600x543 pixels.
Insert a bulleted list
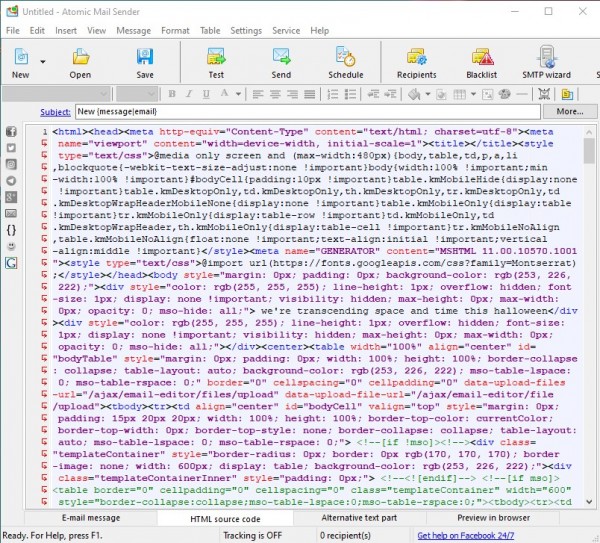point(350,94)
